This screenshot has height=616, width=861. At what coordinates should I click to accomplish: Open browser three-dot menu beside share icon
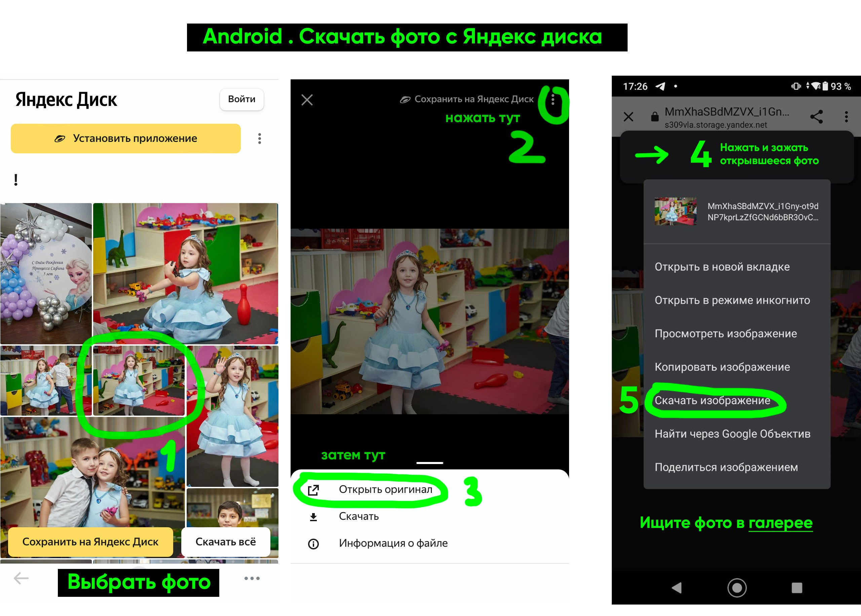(x=846, y=116)
